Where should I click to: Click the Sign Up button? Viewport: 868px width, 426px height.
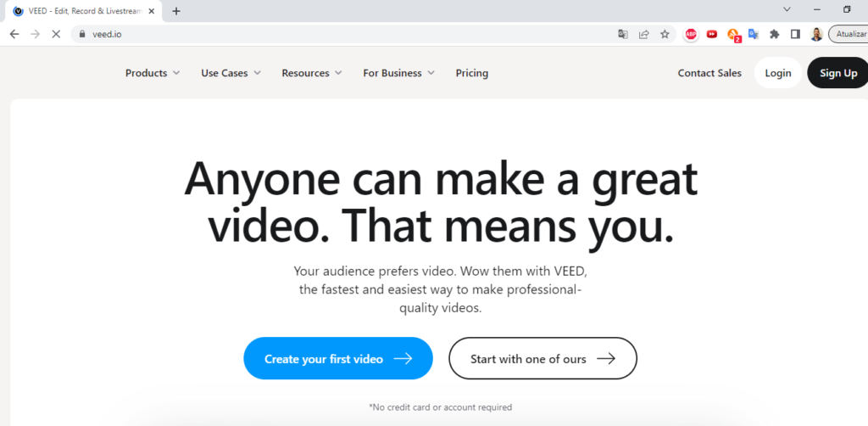point(838,73)
